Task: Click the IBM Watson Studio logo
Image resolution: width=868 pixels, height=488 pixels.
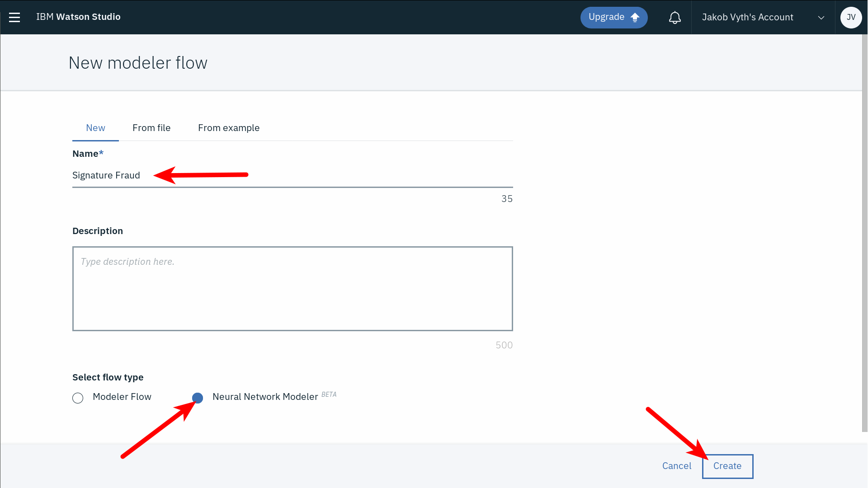Action: 78,17
